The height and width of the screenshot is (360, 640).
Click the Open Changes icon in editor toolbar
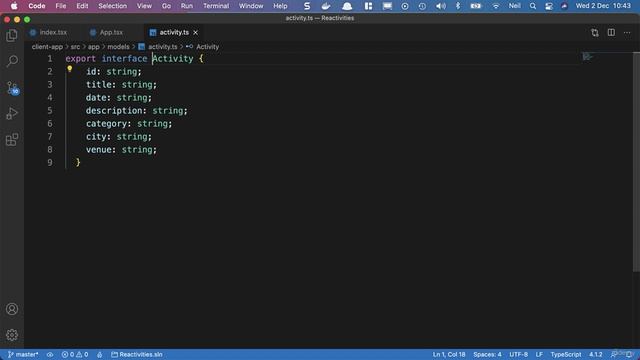coord(595,33)
